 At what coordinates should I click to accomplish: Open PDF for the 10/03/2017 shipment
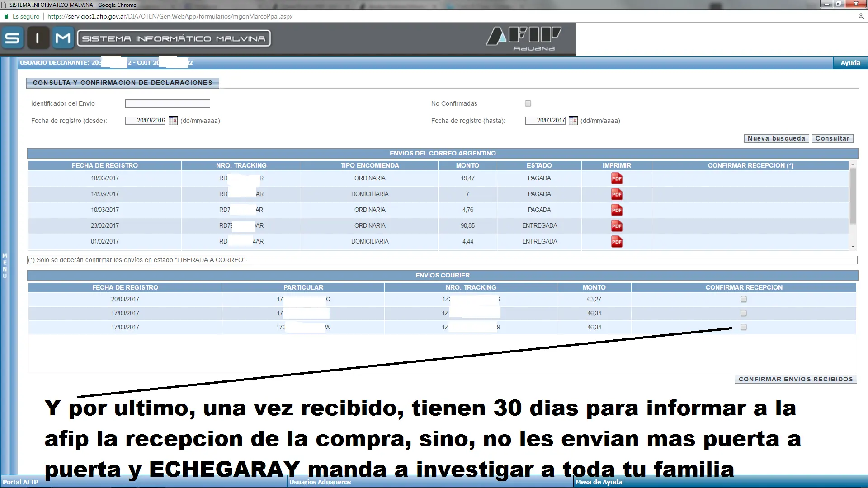coord(617,210)
